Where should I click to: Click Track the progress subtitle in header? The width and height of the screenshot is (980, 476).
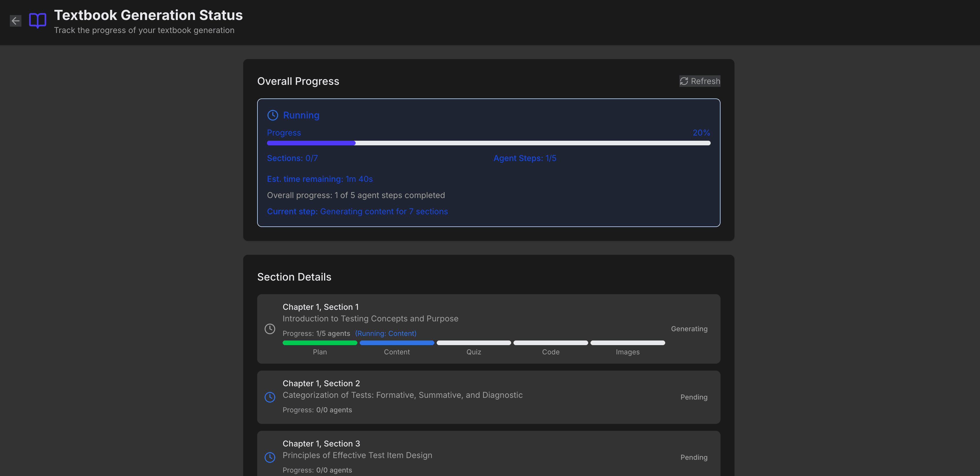point(144,30)
